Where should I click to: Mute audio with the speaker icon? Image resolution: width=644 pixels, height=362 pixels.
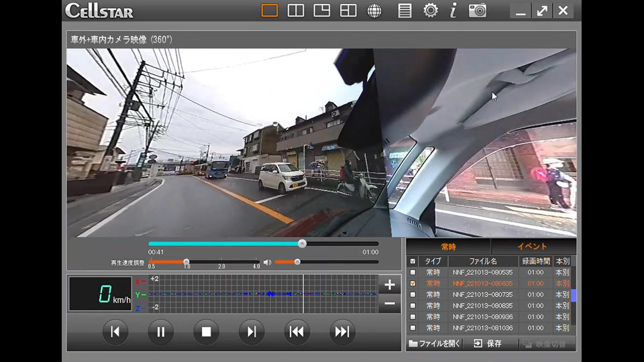click(267, 262)
